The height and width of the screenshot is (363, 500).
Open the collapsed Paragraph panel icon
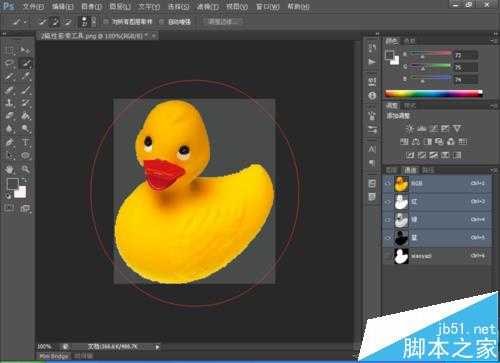pos(372,163)
